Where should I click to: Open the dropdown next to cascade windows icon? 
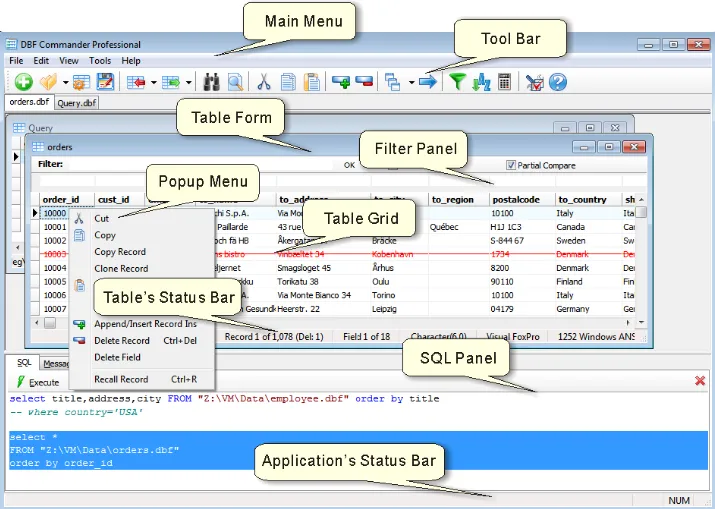(x=411, y=83)
